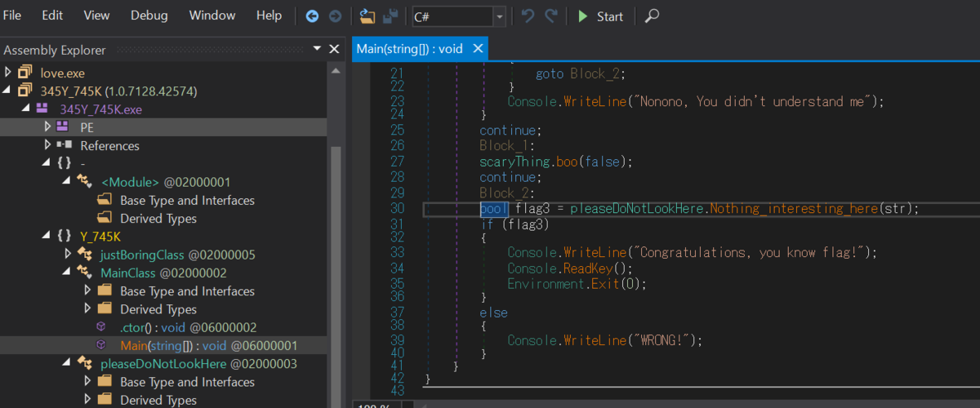Click the <Module> class icon
This screenshot has width=980, height=408.
point(84,181)
